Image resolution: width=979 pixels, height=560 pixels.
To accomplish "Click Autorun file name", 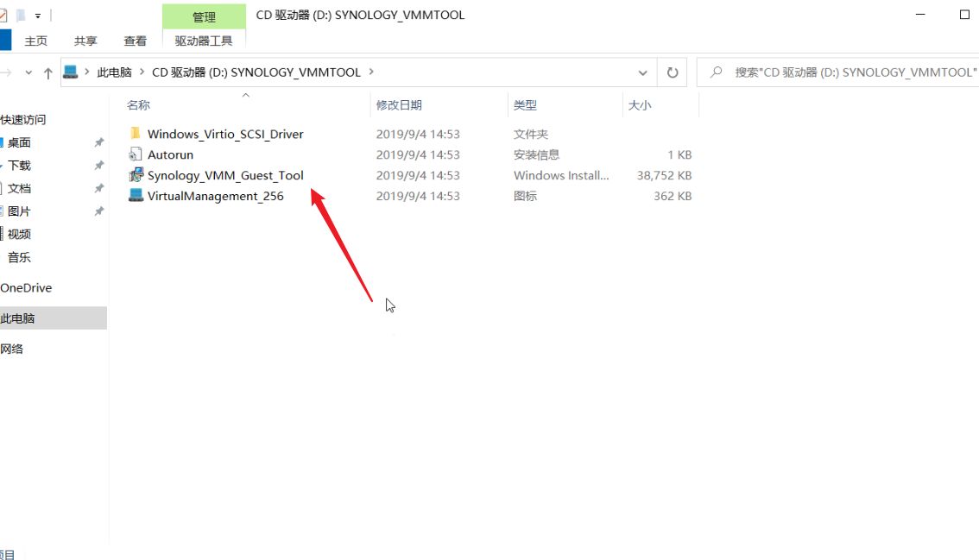I will [x=170, y=154].
